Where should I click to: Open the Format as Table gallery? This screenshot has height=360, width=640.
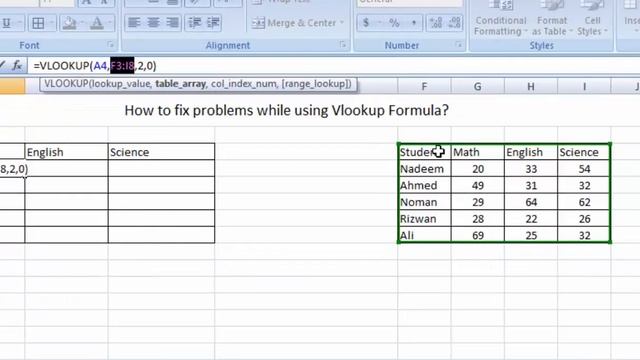coord(552,18)
